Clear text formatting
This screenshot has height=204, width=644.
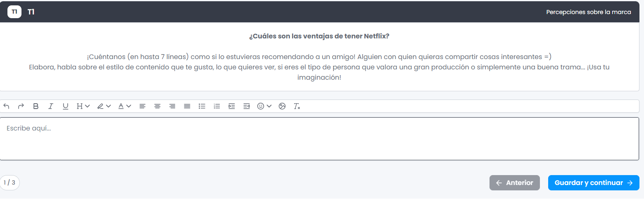click(x=297, y=106)
